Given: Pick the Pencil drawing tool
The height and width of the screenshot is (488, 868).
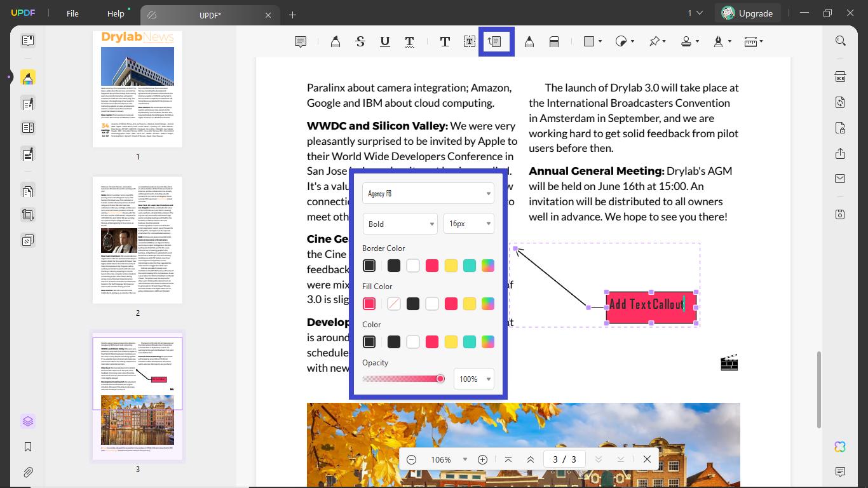Looking at the screenshot, I should point(529,41).
